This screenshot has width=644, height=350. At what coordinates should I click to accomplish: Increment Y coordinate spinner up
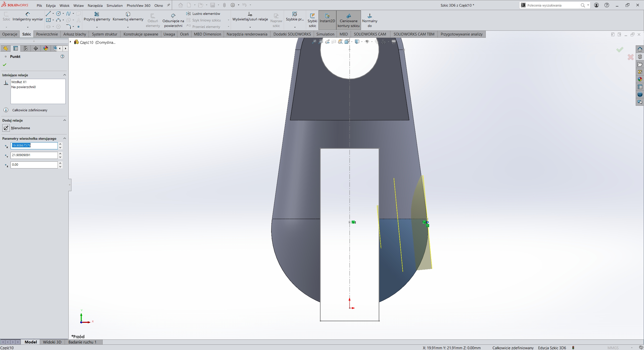point(60,154)
